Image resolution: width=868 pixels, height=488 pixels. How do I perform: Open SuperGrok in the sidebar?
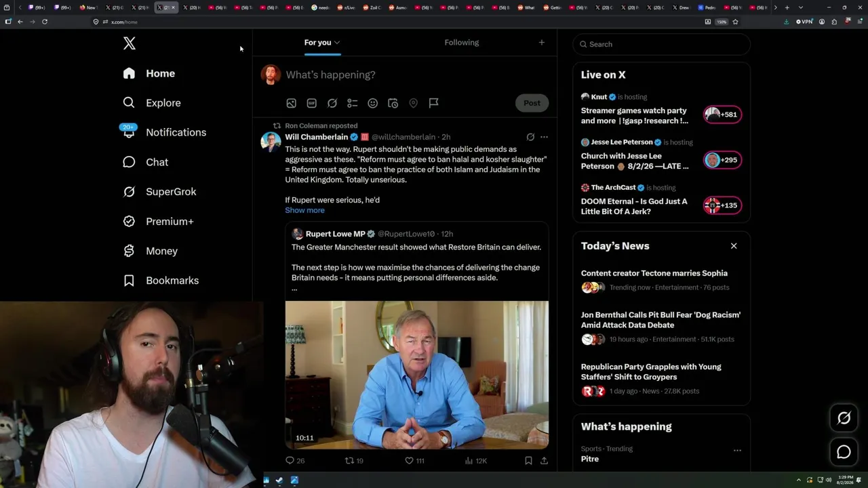[159, 192]
